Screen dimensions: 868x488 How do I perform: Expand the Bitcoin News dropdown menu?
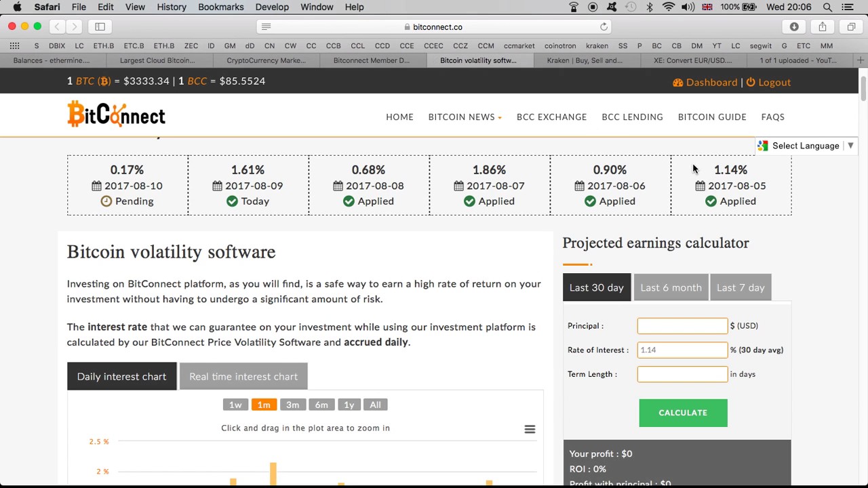[465, 117]
